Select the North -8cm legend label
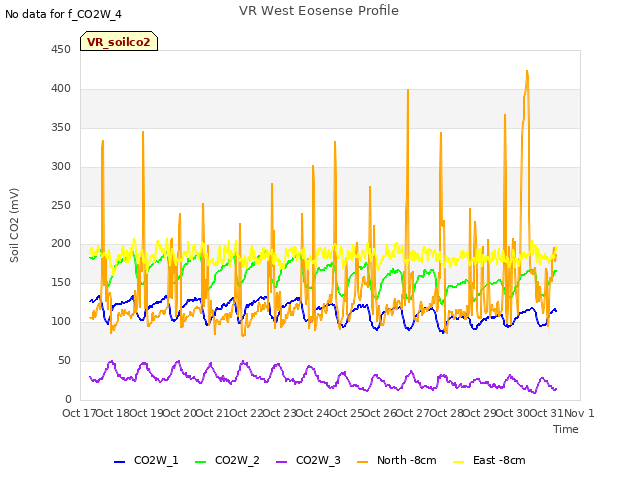Viewport: 640px width, 480px height. 407,460
